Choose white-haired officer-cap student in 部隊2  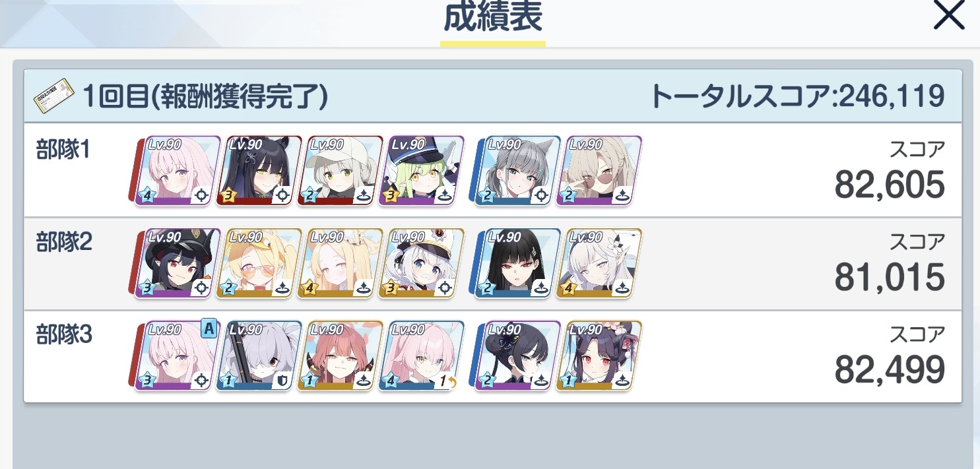click(x=422, y=263)
